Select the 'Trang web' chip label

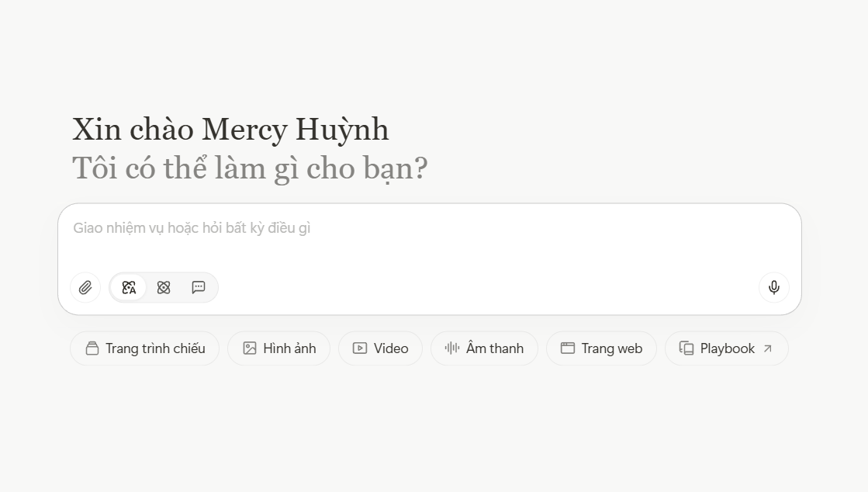pyautogui.click(x=612, y=348)
